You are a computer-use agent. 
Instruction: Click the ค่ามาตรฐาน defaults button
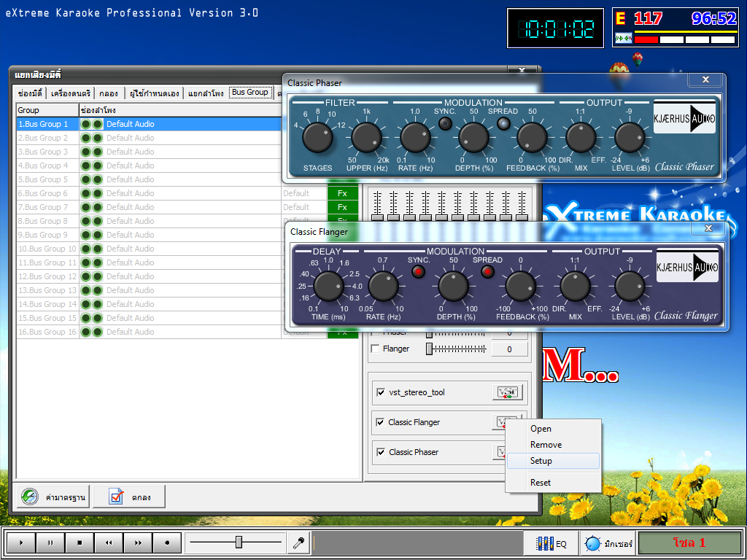point(54,497)
